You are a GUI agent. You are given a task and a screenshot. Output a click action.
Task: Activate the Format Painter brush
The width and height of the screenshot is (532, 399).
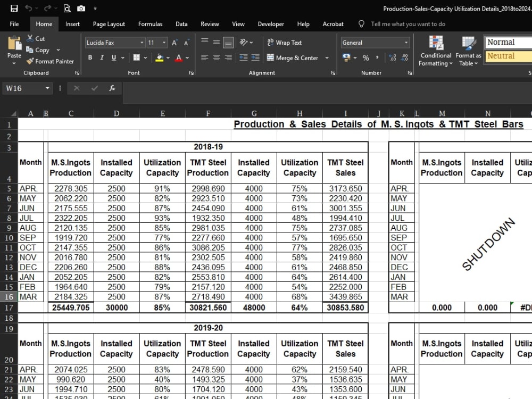click(30, 61)
